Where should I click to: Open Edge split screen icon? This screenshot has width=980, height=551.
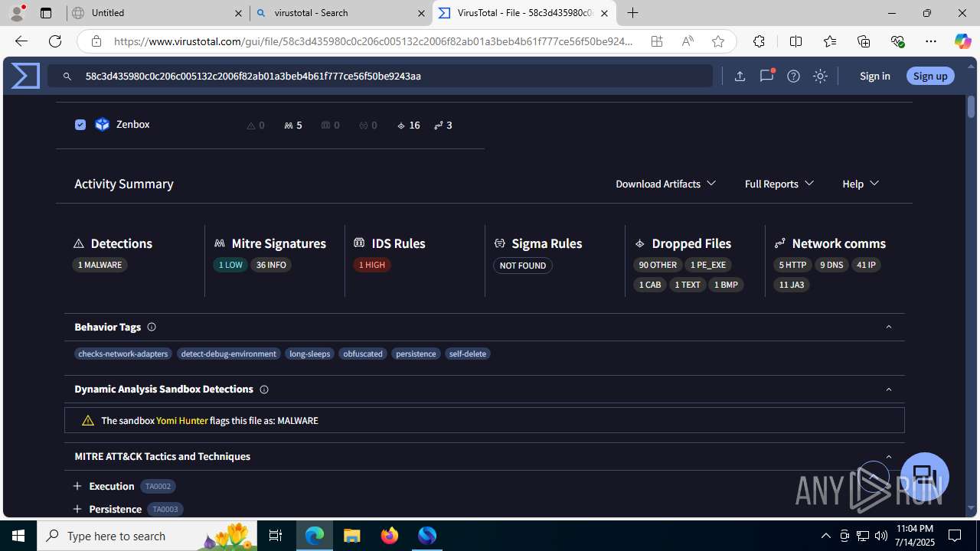795,41
